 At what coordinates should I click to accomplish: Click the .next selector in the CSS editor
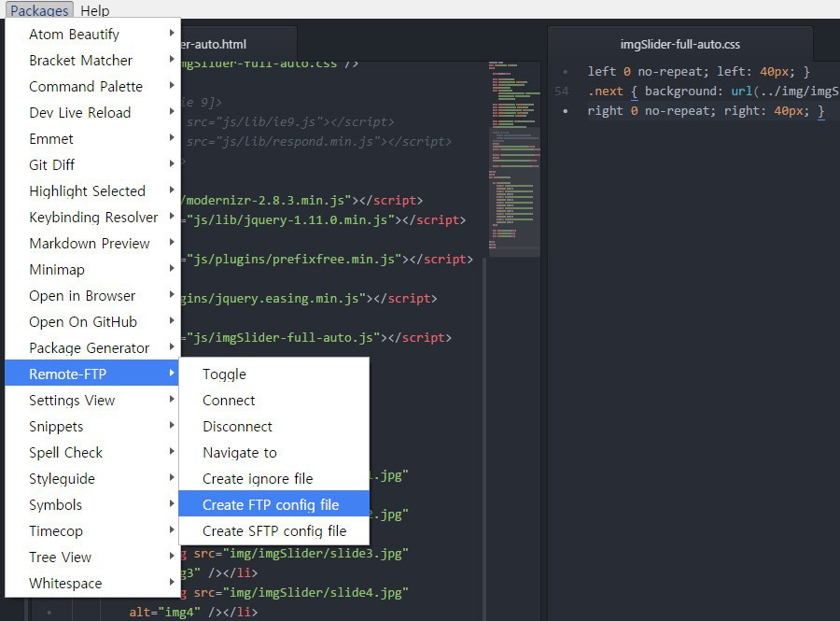tap(606, 92)
